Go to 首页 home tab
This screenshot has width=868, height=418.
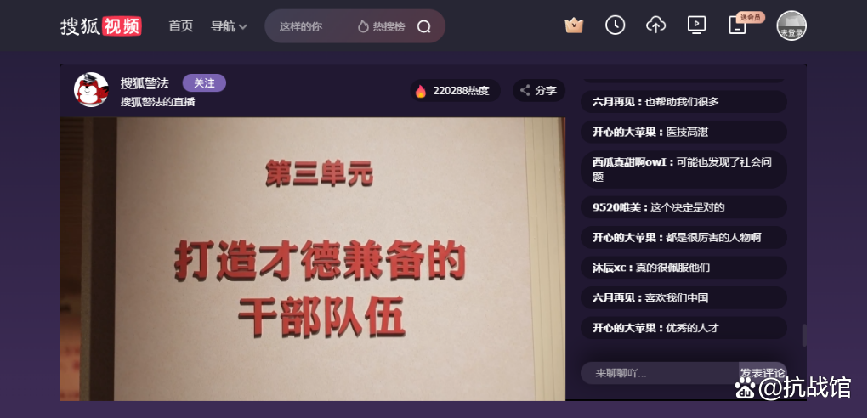coord(180,26)
